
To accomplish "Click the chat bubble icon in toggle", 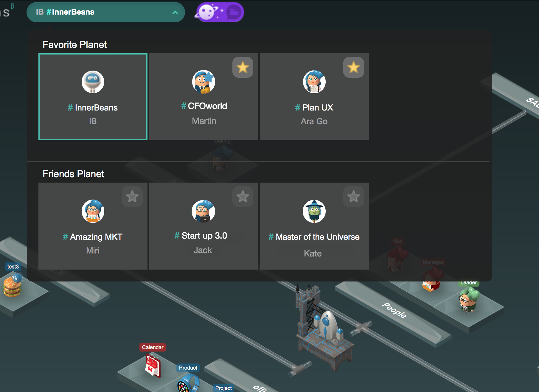I will coord(234,13).
